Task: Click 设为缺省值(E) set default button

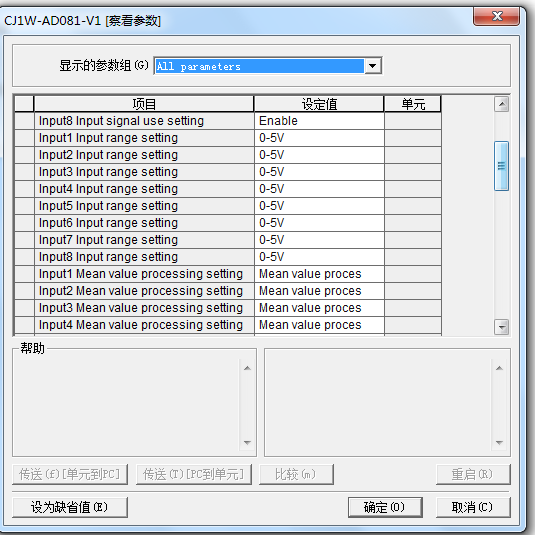Action: tap(70, 507)
